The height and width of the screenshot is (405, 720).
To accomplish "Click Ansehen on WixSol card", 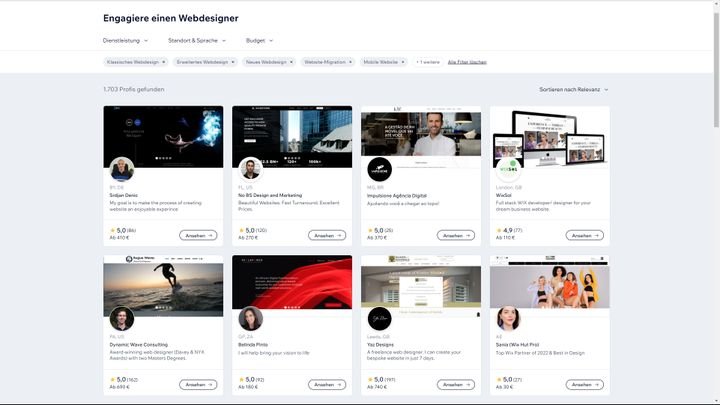I will pos(585,236).
